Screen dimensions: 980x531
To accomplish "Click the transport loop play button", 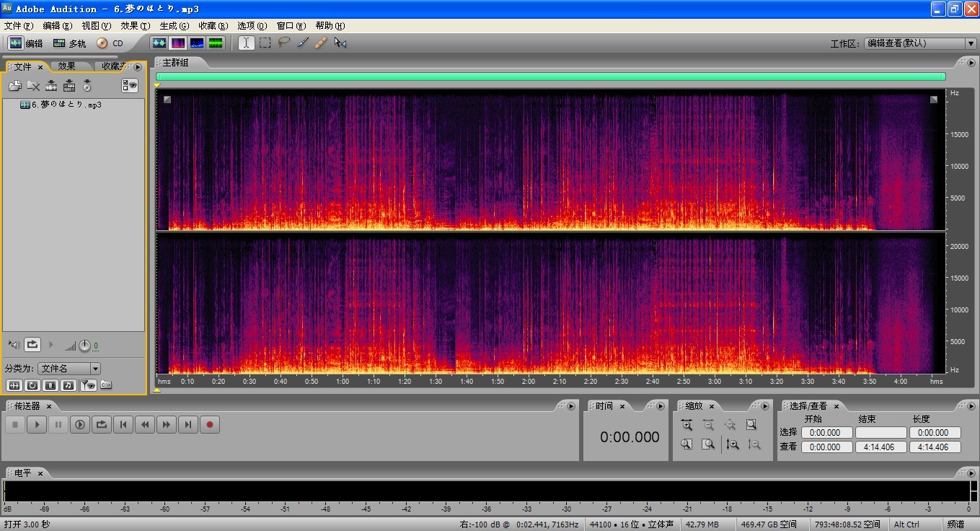I will click(x=102, y=425).
